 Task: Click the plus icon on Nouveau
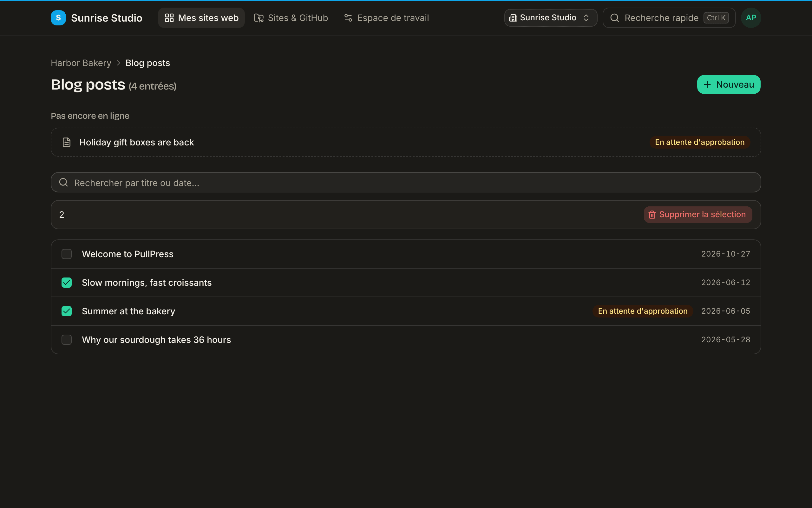[x=707, y=85]
